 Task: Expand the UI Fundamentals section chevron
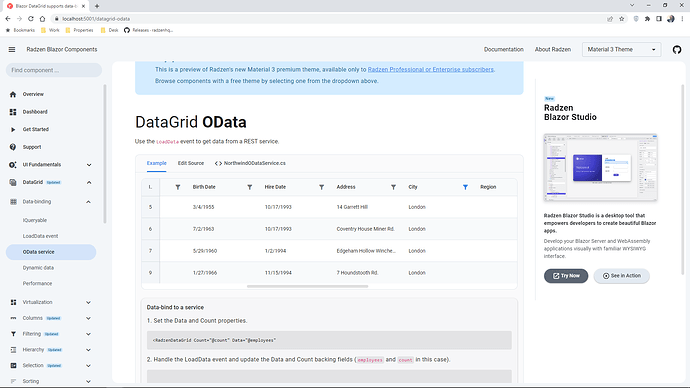coord(89,165)
